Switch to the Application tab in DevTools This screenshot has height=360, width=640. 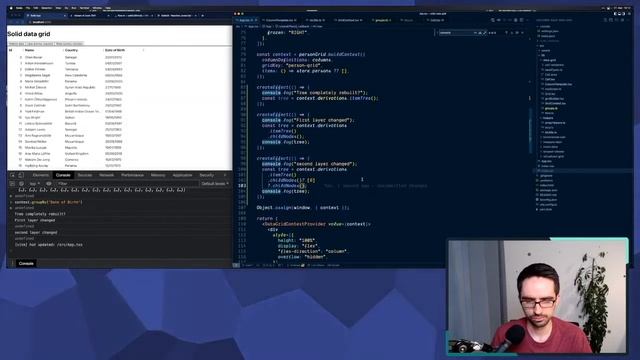(x=182, y=175)
